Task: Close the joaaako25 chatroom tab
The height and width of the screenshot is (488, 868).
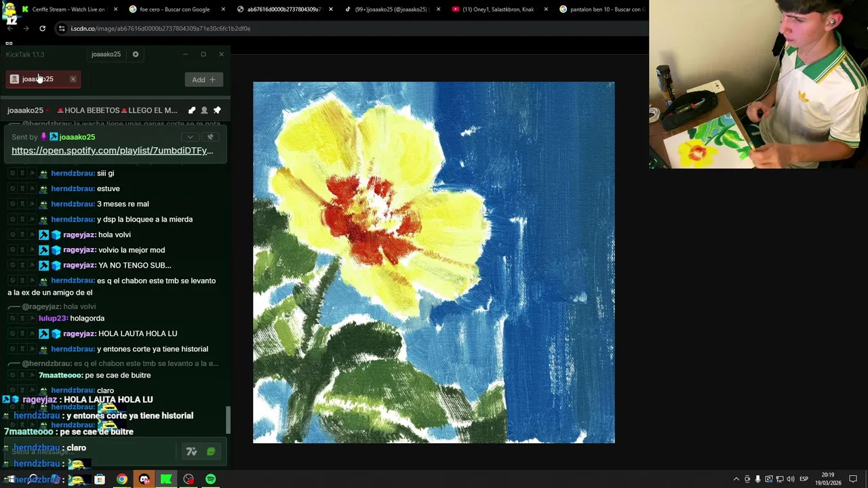Action: (73, 79)
